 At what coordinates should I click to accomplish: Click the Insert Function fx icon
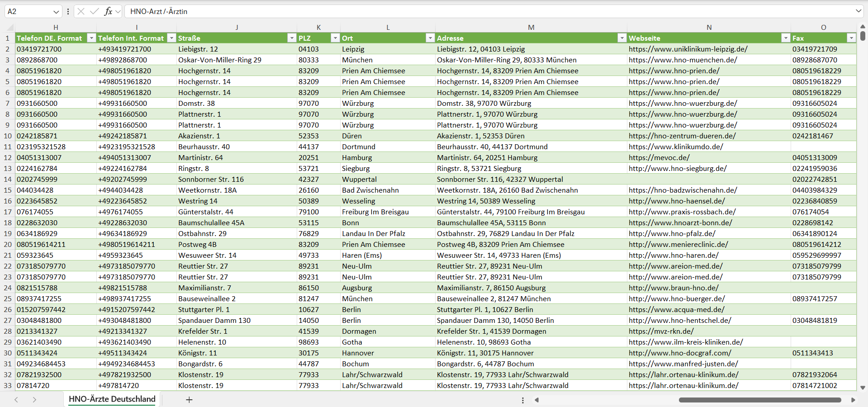tap(108, 11)
